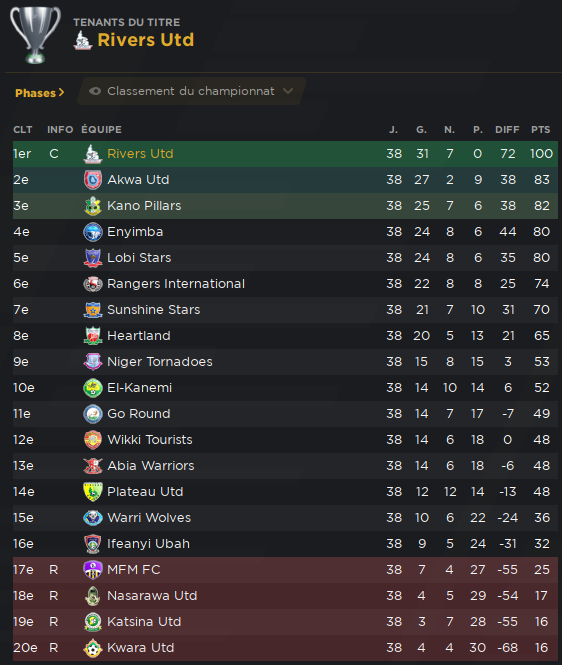This screenshot has width=562, height=665.
Task: Open Rivers Utd title holder link
Action: click(x=145, y=40)
